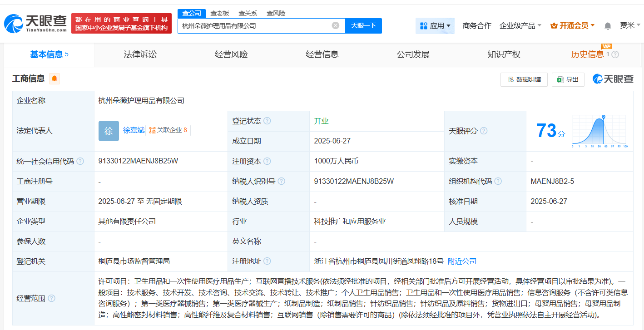644x330 pixels.
Task: Open the 费米 user account menu
Action: click(x=630, y=25)
